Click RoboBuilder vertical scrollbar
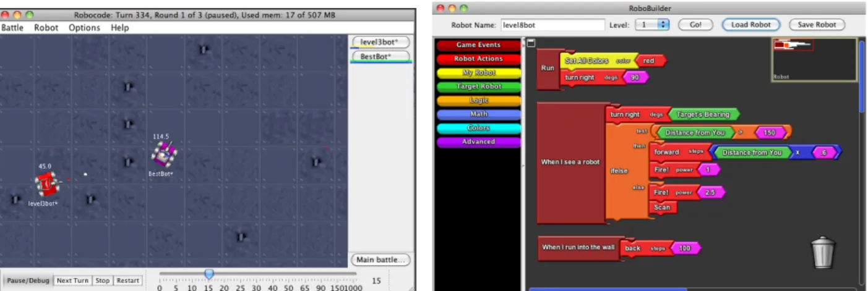The image size is (868, 291). pyautogui.click(x=862, y=77)
